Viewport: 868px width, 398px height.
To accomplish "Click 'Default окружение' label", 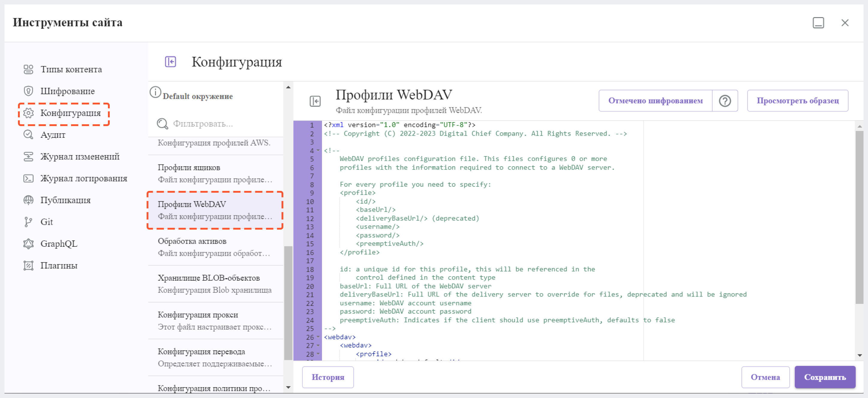I will tap(198, 96).
